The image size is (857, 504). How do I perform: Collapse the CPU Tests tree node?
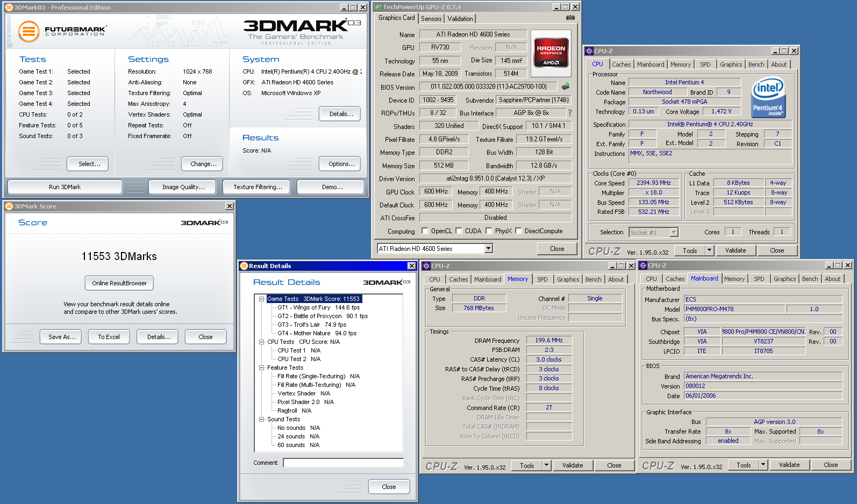pyautogui.click(x=262, y=342)
